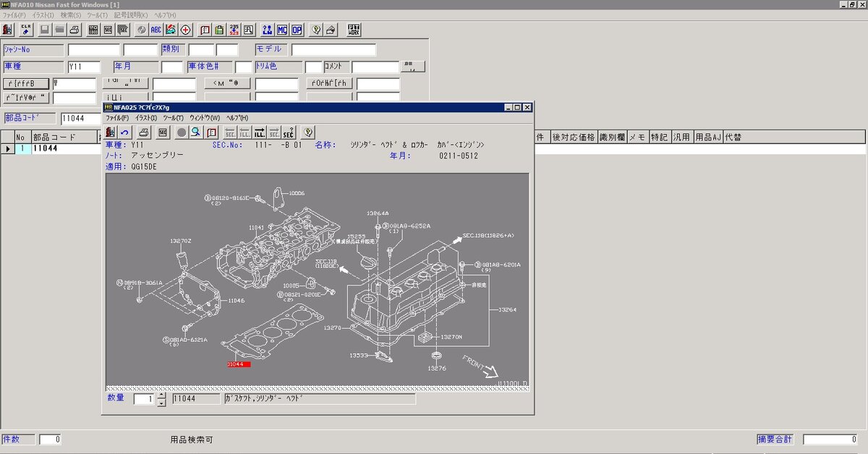The image size is (868, 454).
Task: Click the illustration picture icon in main toolbar
Action: coord(171,30)
